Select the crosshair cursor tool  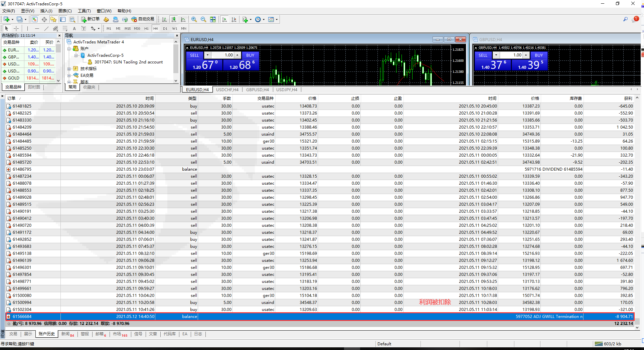[x=16, y=29]
